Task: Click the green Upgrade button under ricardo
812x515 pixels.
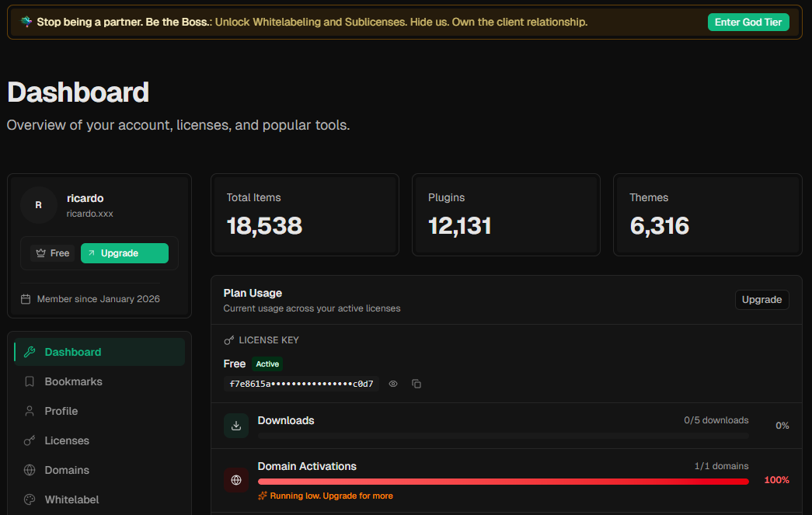Action: click(124, 253)
